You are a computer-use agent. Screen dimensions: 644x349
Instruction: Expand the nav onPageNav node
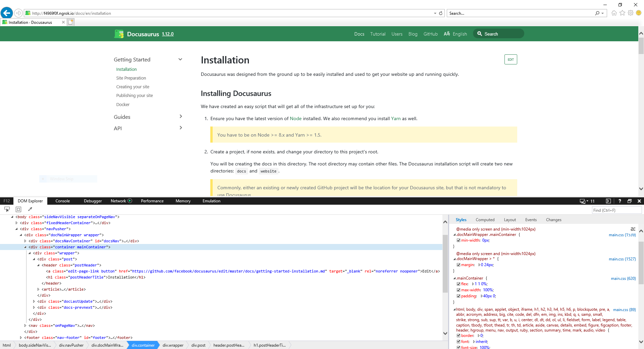click(x=25, y=326)
